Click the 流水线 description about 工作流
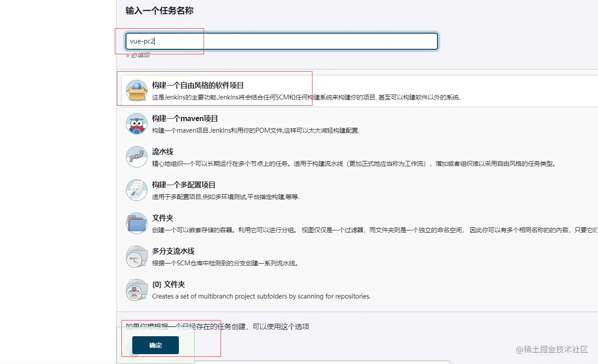This screenshot has height=364, width=598. tap(354, 164)
